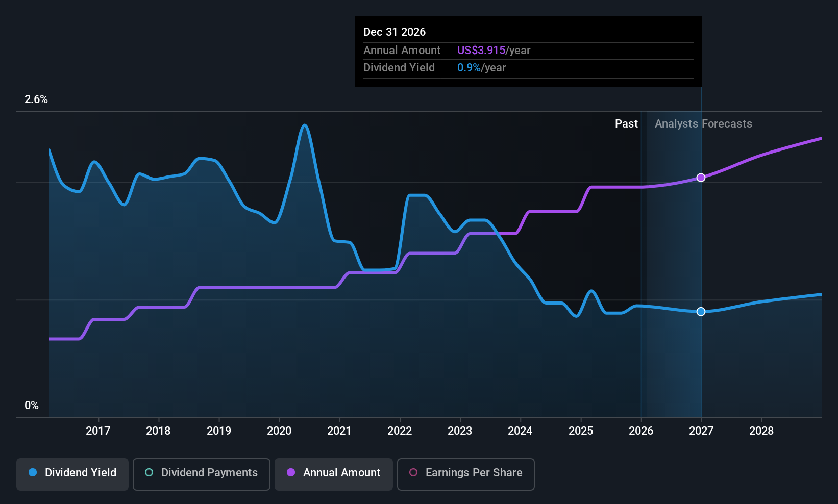This screenshot has width=838, height=504.
Task: Click the US$3.915/year value in tooltip
Action: click(x=494, y=51)
